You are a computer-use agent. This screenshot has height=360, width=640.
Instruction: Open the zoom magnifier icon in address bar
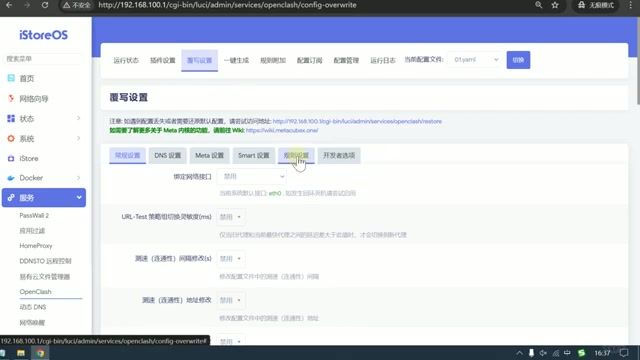pos(538,5)
